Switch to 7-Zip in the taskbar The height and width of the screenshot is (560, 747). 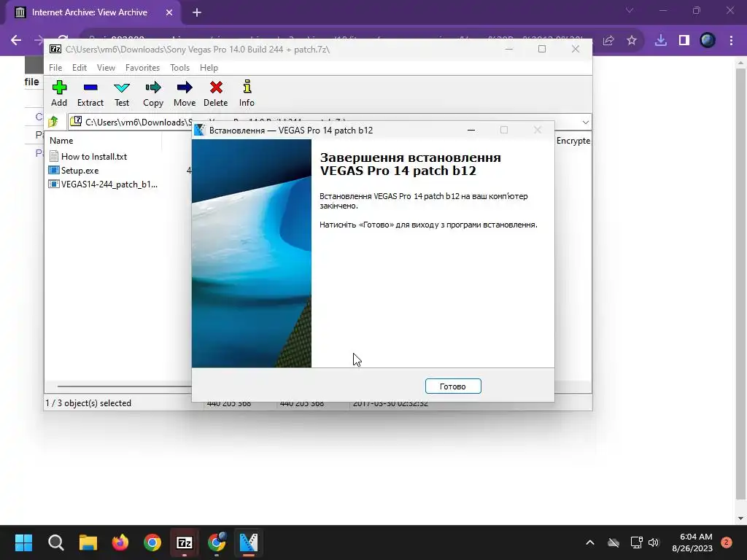click(x=185, y=542)
